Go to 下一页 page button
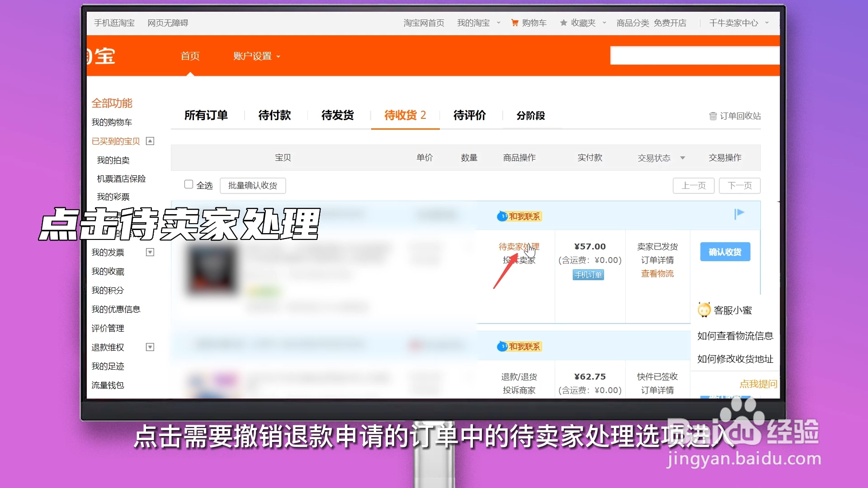868x488 pixels. tap(740, 186)
